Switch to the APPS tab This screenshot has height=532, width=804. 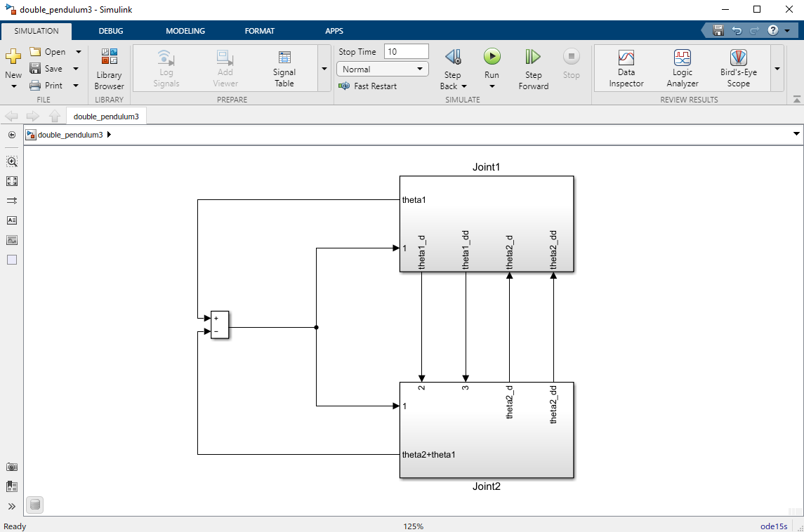(334, 31)
